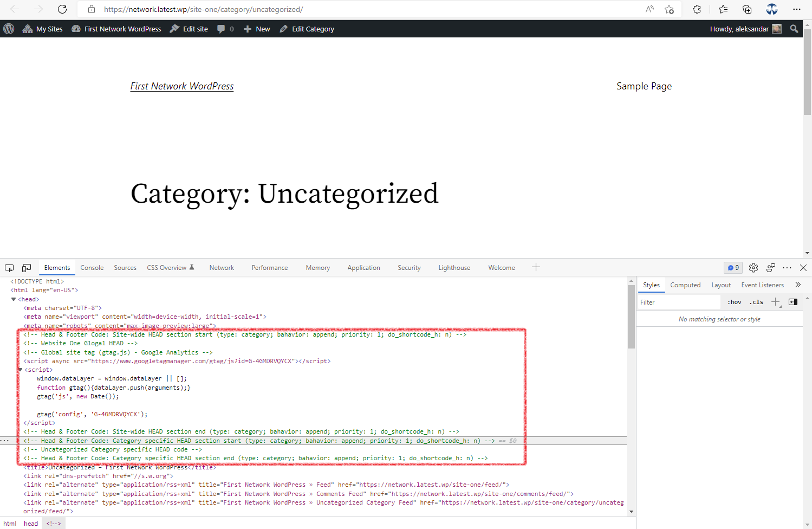Open Howdy, aleksandar account menu
The height and width of the screenshot is (529, 812).
click(x=746, y=29)
